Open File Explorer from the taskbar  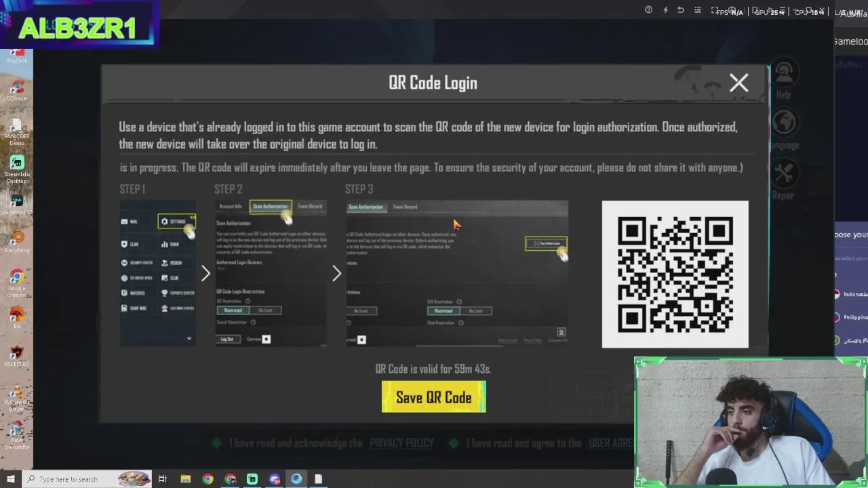click(x=186, y=479)
